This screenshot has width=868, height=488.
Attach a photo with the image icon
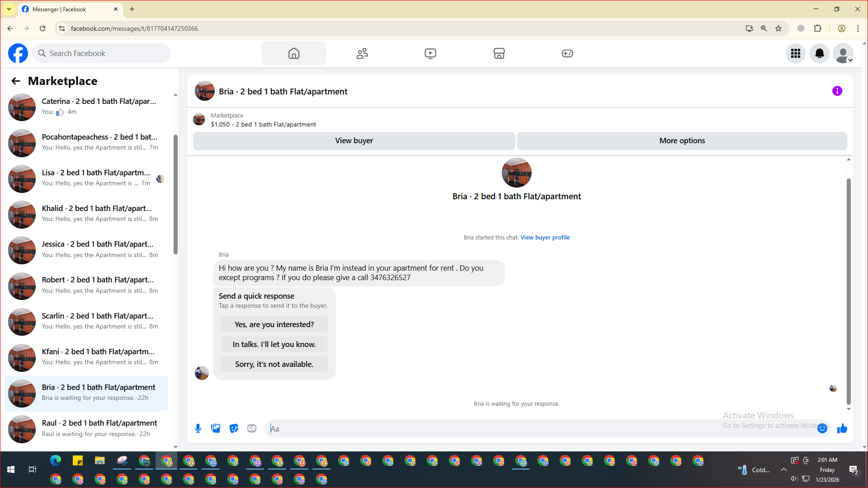pyautogui.click(x=216, y=428)
